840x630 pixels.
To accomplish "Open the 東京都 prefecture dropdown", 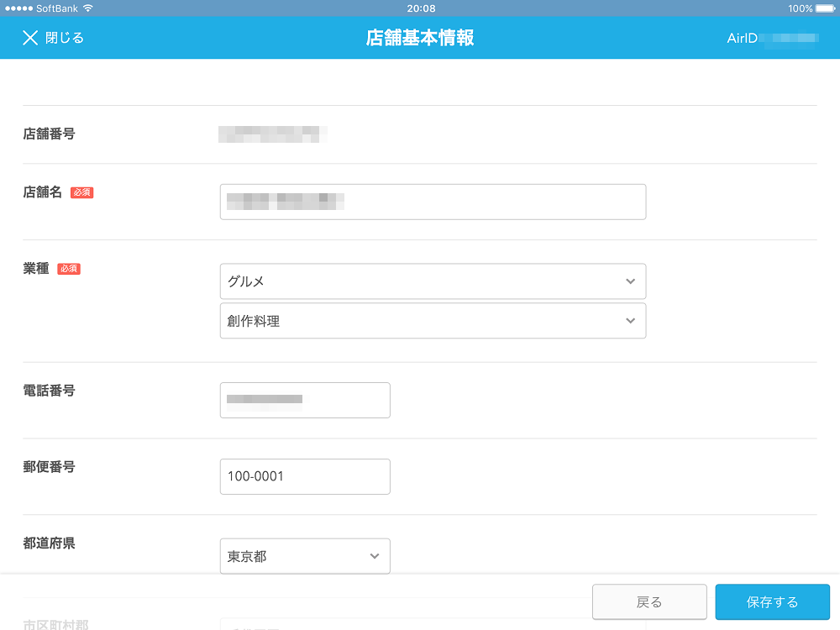I will click(304, 556).
